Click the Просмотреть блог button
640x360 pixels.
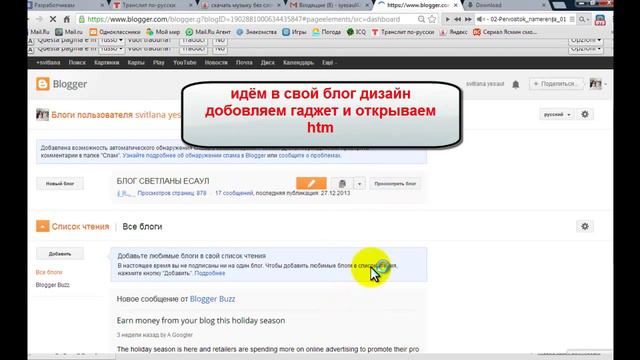click(x=395, y=184)
